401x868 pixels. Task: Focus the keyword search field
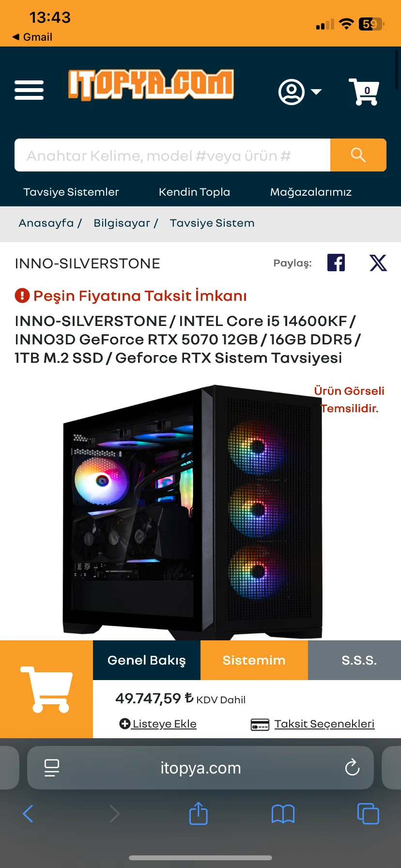tap(172, 155)
